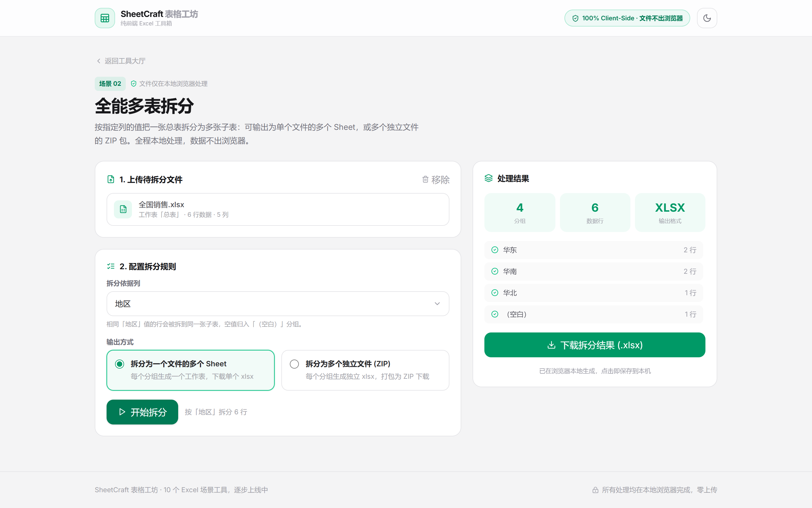Click the shield icon in the Client-Side badge

pyautogui.click(x=575, y=18)
